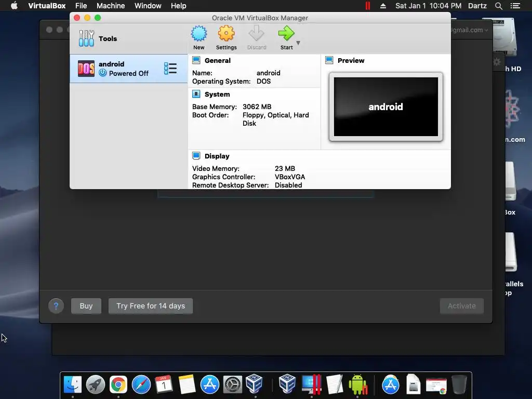Click the General section header icon
This screenshot has height=399, width=532.
(x=196, y=60)
